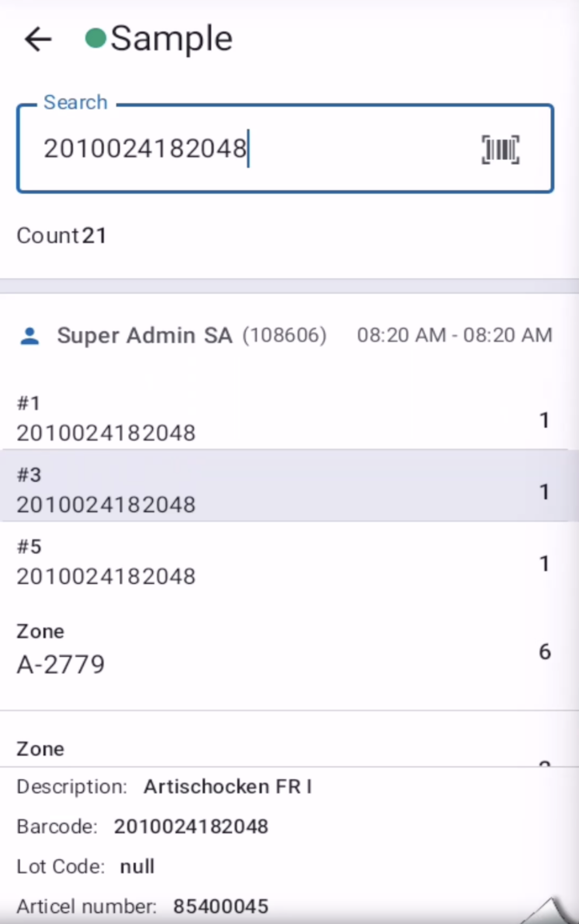Tap the barcode scanner icon
Viewport: 579px width, 924px height.
[x=500, y=149]
